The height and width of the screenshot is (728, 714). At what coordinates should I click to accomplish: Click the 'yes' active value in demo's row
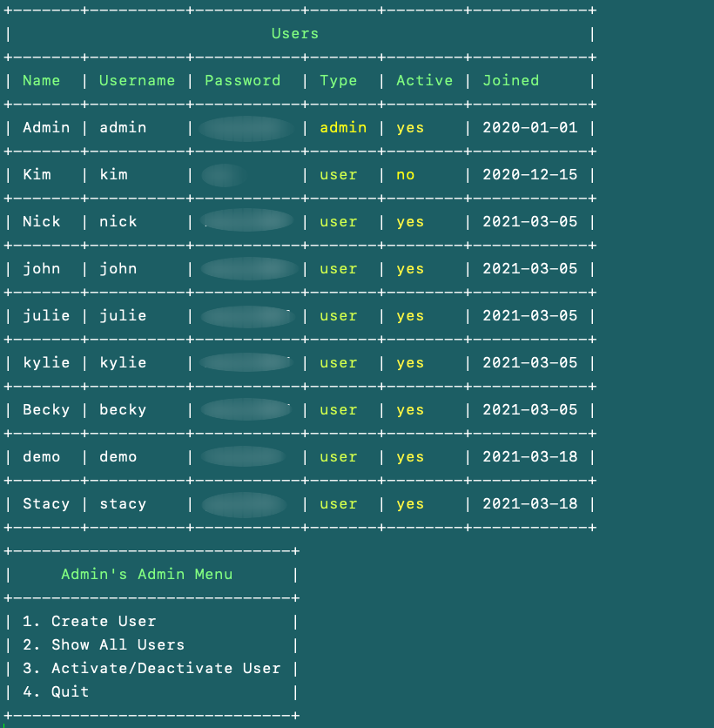pos(410,457)
